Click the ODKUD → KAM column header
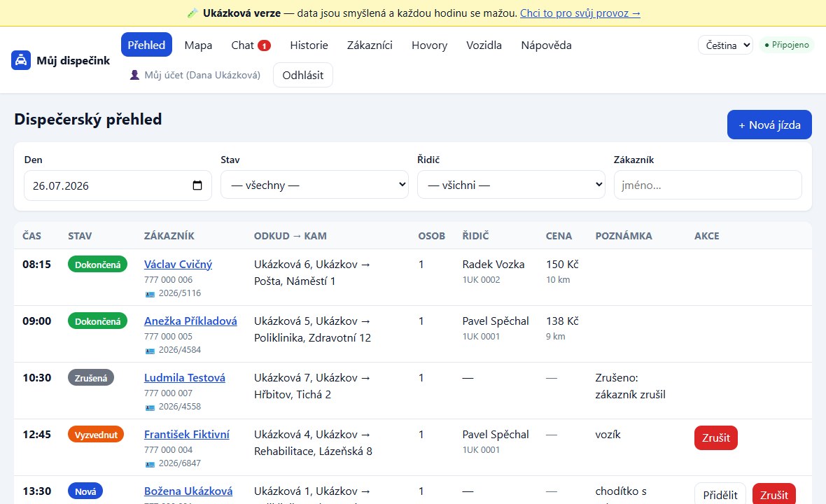The height and width of the screenshot is (504, 826). 290,236
